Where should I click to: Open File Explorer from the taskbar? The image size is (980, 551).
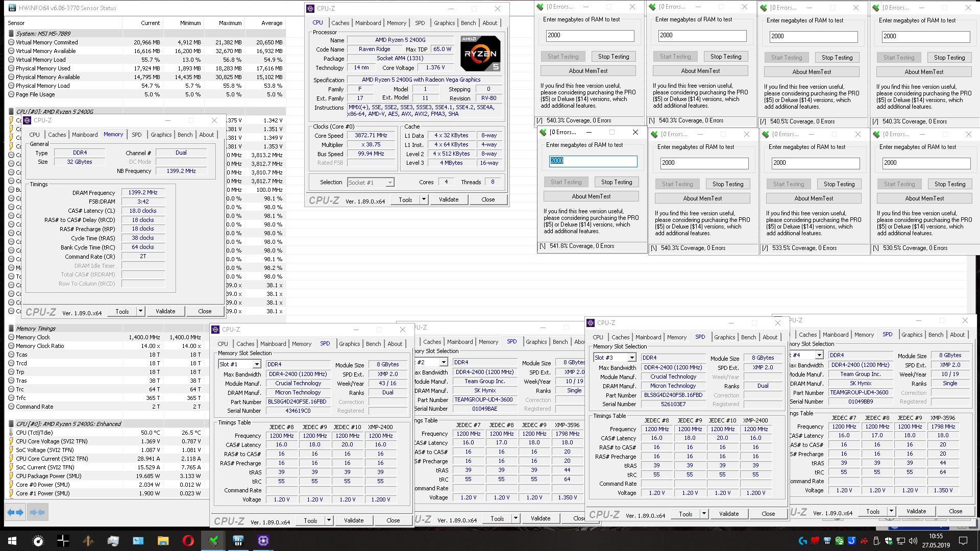pyautogui.click(x=163, y=541)
